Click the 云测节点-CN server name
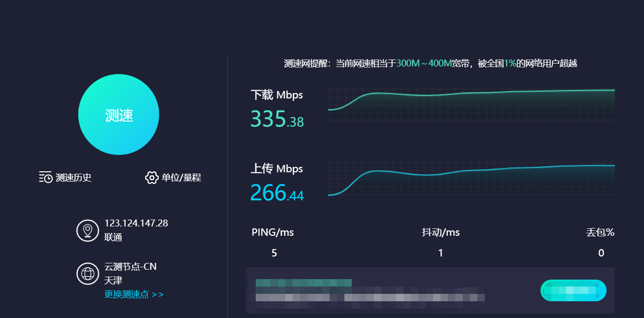644x318 pixels. (131, 267)
